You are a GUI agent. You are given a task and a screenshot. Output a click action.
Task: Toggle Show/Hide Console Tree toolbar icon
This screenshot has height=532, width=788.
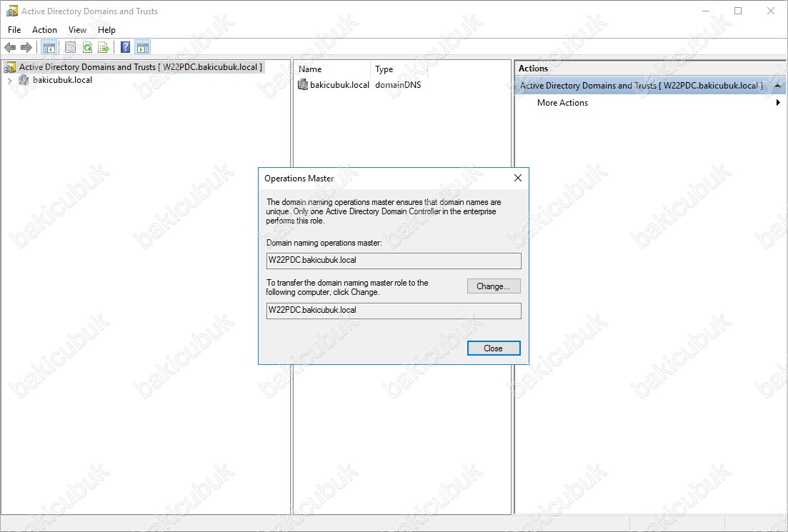(x=49, y=48)
